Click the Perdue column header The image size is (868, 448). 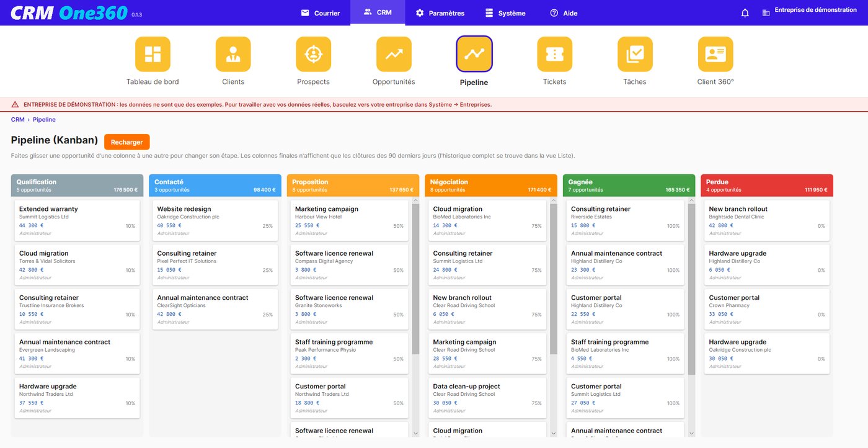pyautogui.click(x=767, y=186)
